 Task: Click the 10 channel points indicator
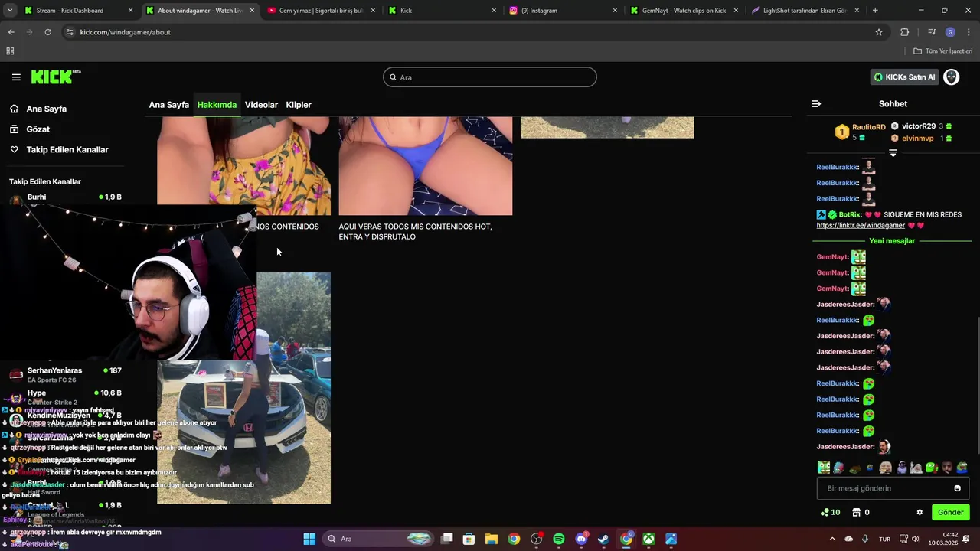pos(830,513)
